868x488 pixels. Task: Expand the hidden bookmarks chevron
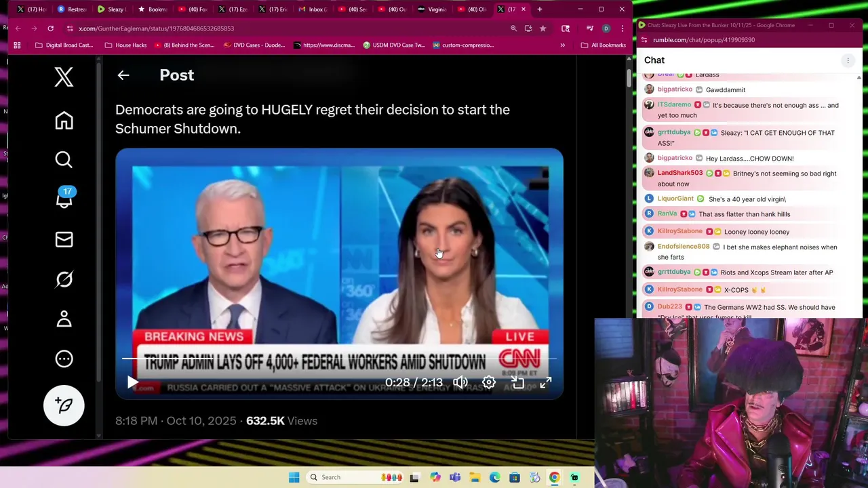[562, 45]
